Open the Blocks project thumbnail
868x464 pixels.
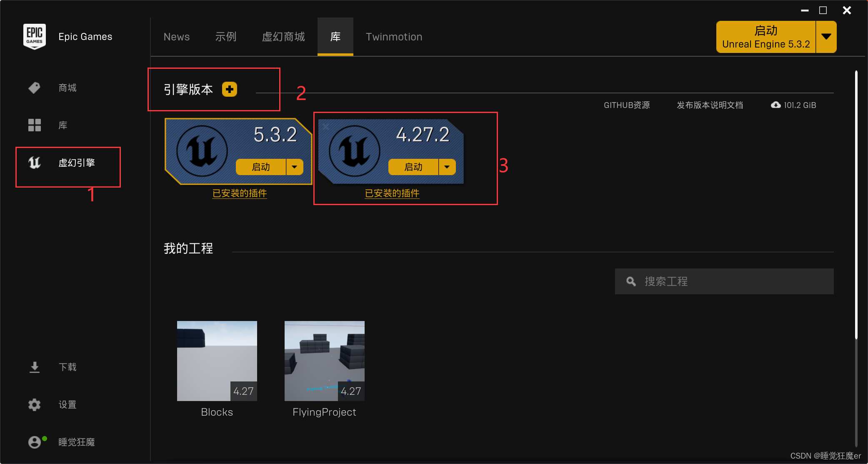[x=217, y=361]
